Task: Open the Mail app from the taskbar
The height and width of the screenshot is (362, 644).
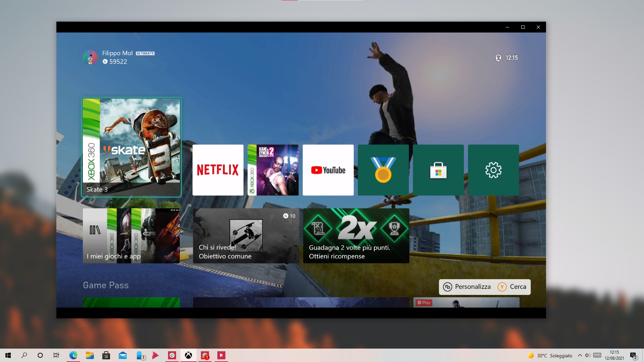Action: click(122, 355)
